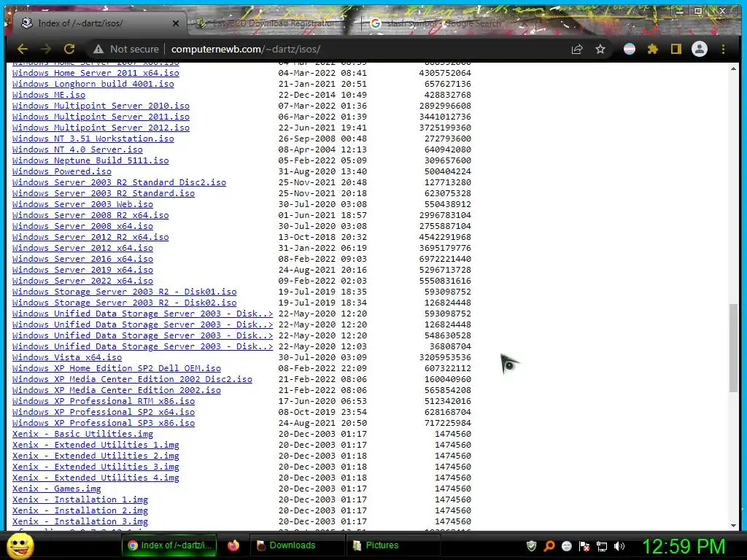Click the magnifier search tray icon

pos(549,545)
